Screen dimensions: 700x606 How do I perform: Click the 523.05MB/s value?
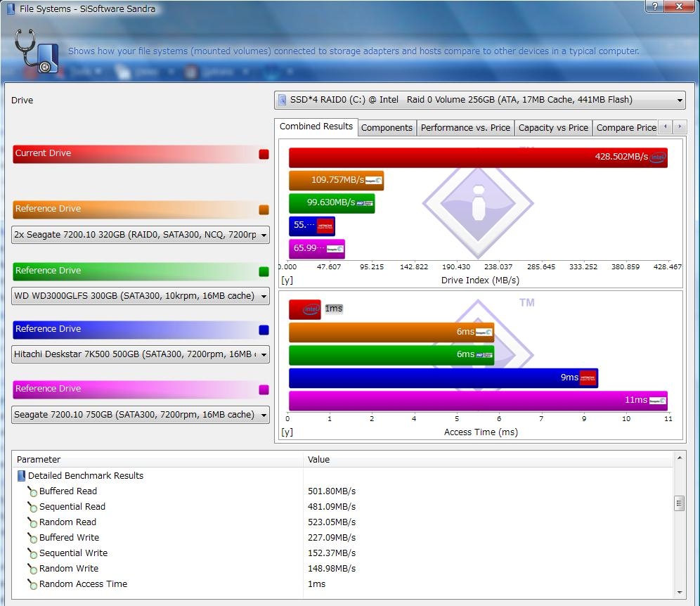click(332, 522)
